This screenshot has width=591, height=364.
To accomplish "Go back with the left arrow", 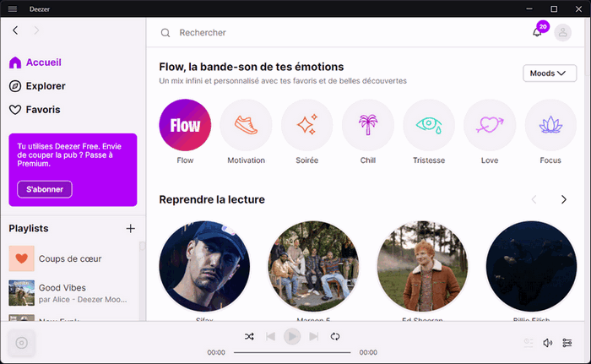I will click(x=15, y=30).
